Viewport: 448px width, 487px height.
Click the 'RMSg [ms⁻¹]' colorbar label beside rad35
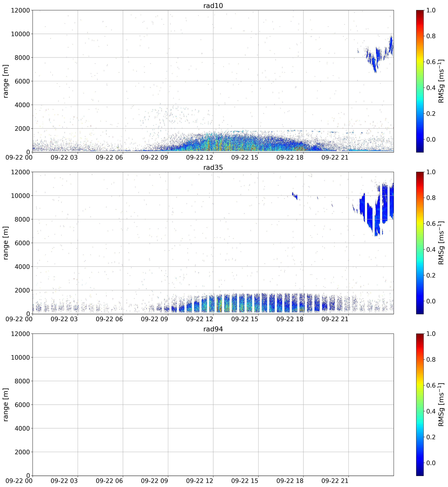(441, 243)
